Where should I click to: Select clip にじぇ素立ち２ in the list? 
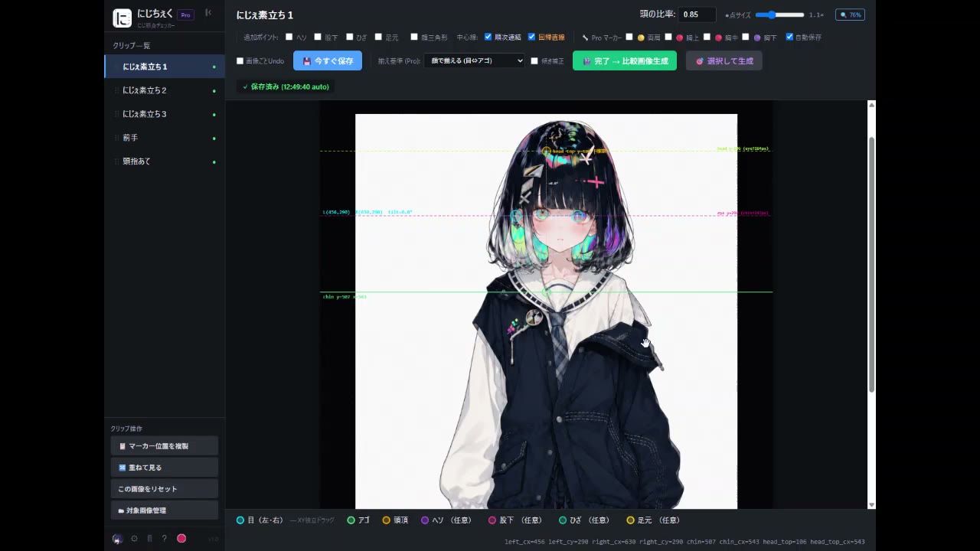[165, 90]
